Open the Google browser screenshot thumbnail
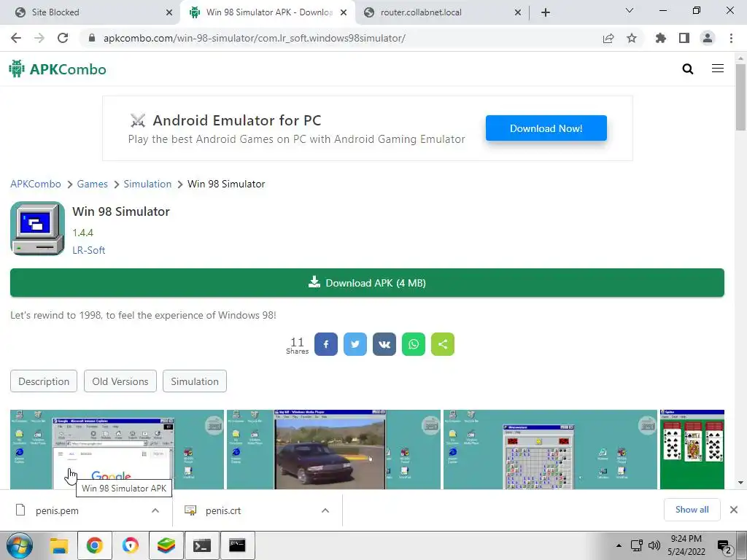The image size is (747, 560). click(117, 449)
